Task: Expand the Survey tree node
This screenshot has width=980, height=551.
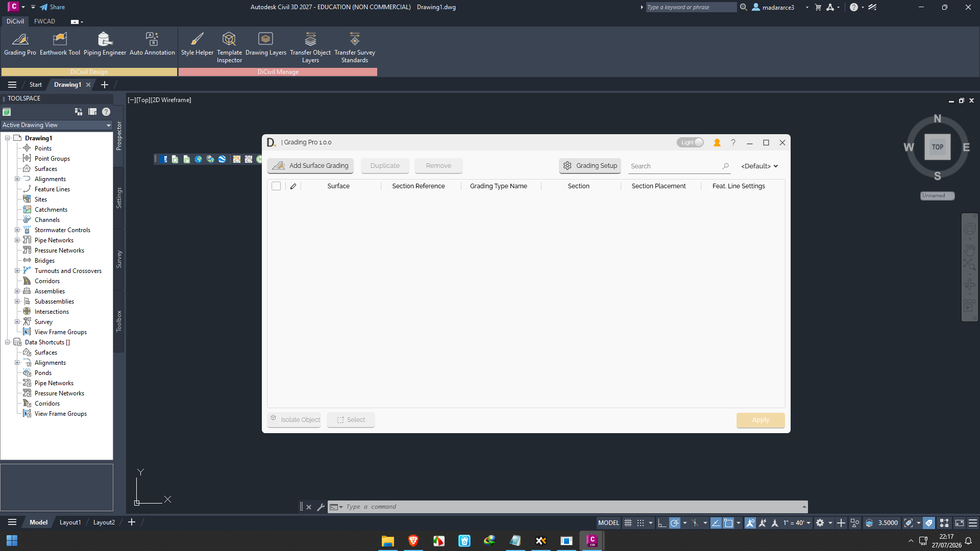Action: click(x=17, y=322)
